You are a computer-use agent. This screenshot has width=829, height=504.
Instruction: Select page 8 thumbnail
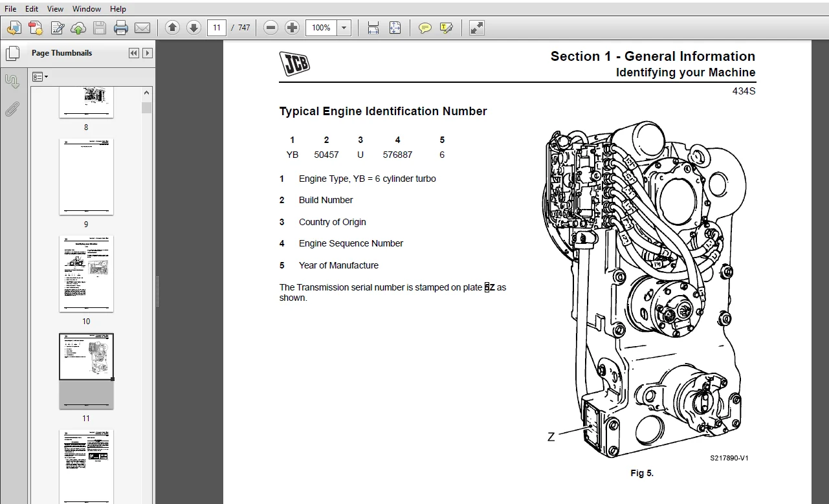(86, 103)
